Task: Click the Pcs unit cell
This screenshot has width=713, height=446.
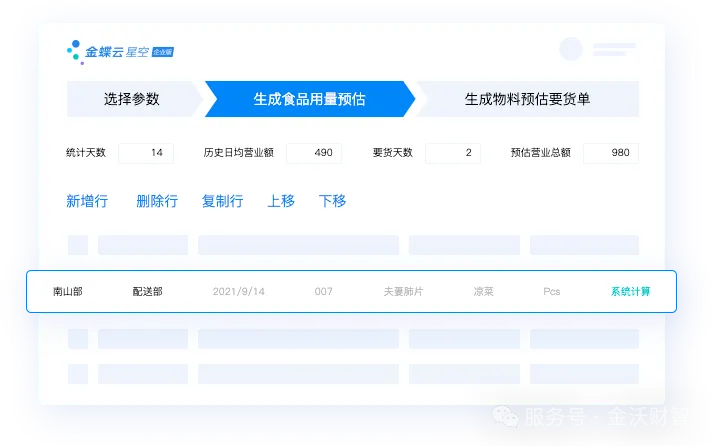Action: tap(552, 291)
